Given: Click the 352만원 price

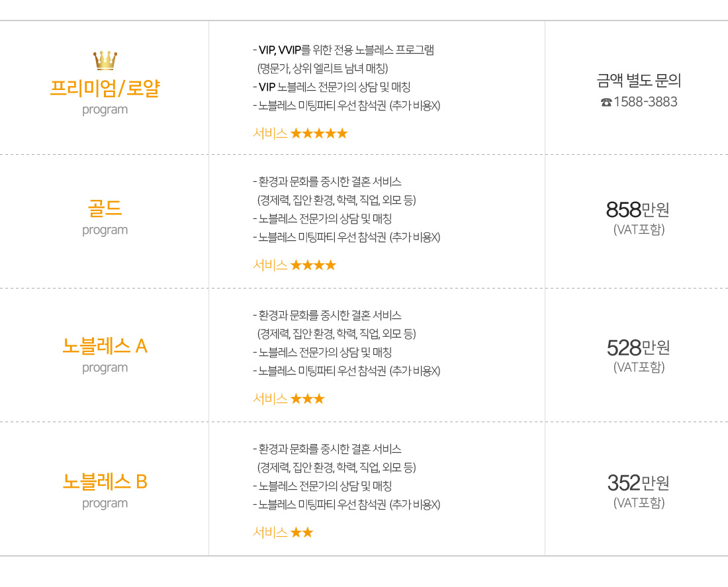Looking at the screenshot, I should pyautogui.click(x=639, y=483).
